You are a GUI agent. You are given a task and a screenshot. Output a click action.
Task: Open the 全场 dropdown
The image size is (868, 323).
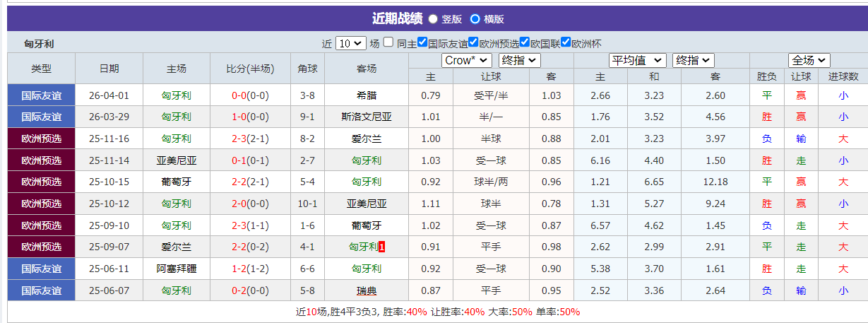point(809,61)
